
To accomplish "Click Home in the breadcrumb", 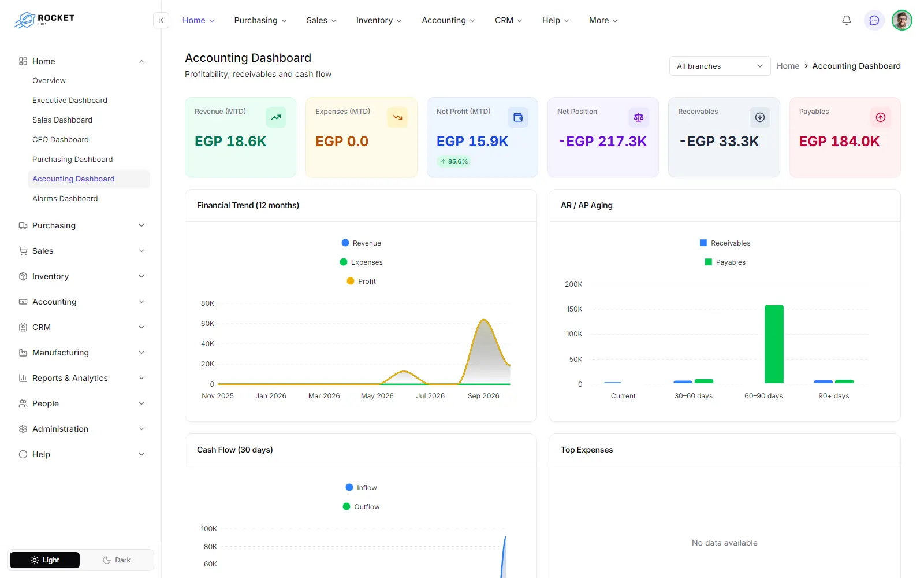I will [788, 66].
